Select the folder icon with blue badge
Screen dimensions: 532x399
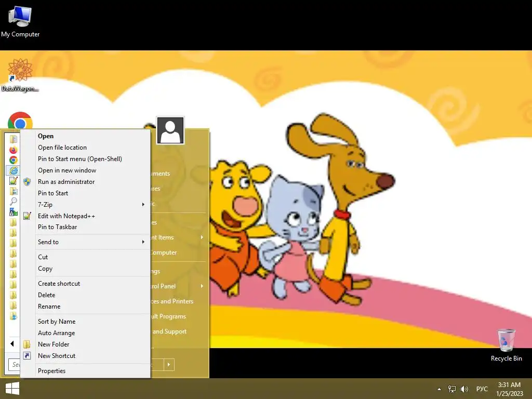pos(13,316)
